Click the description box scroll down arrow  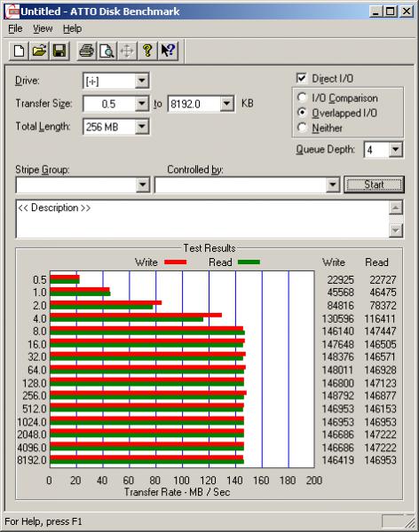pyautogui.click(x=396, y=231)
